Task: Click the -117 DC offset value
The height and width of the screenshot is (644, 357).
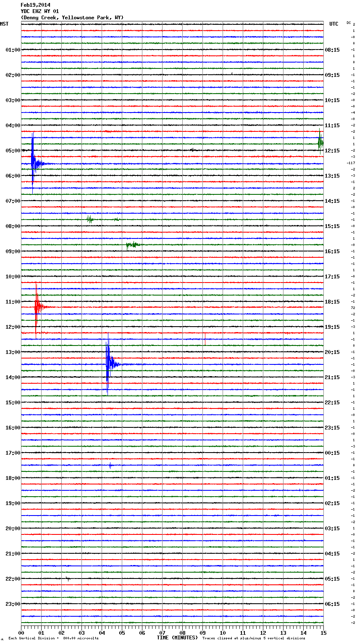Action: coord(351,163)
